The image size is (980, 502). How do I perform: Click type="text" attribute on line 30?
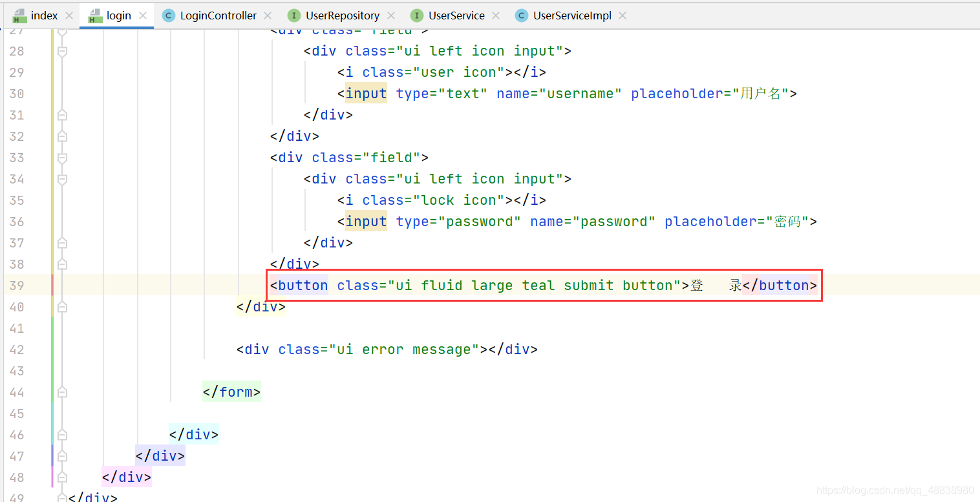click(x=442, y=94)
